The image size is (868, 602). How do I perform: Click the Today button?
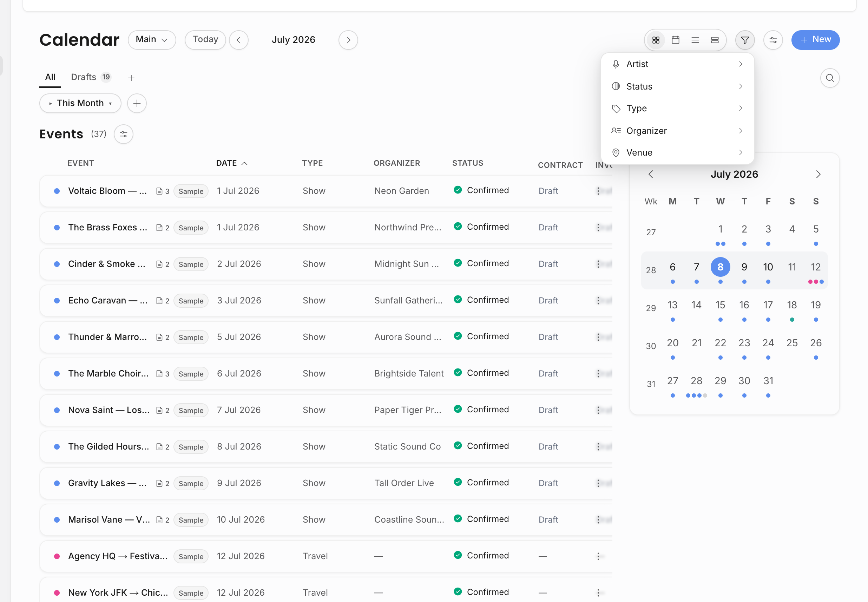pyautogui.click(x=205, y=40)
